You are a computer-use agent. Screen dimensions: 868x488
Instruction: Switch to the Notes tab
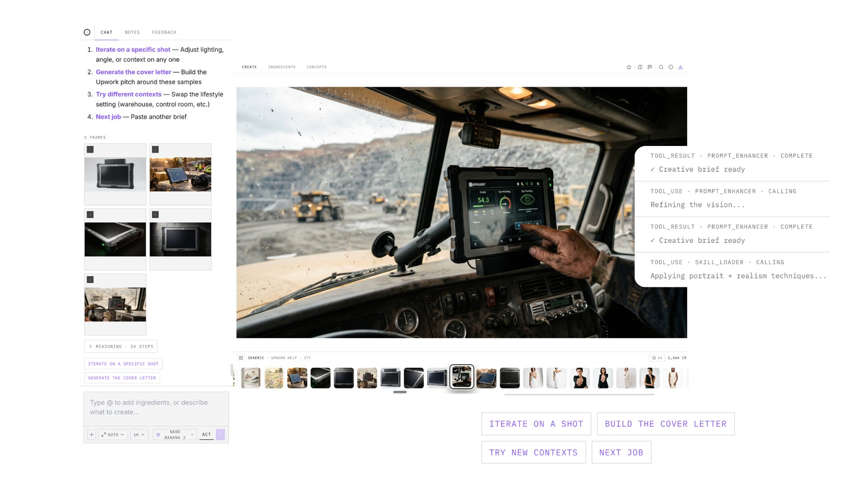pyautogui.click(x=132, y=33)
